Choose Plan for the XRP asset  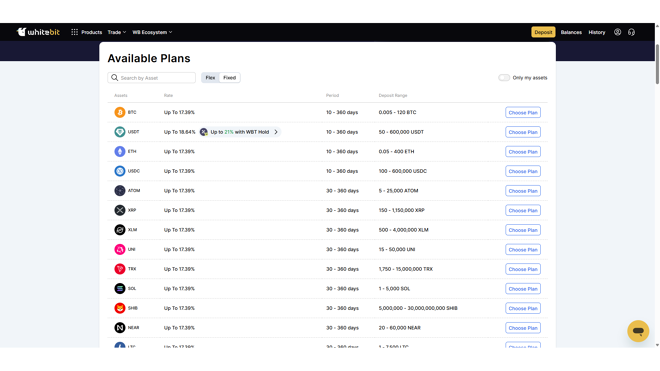click(x=523, y=211)
